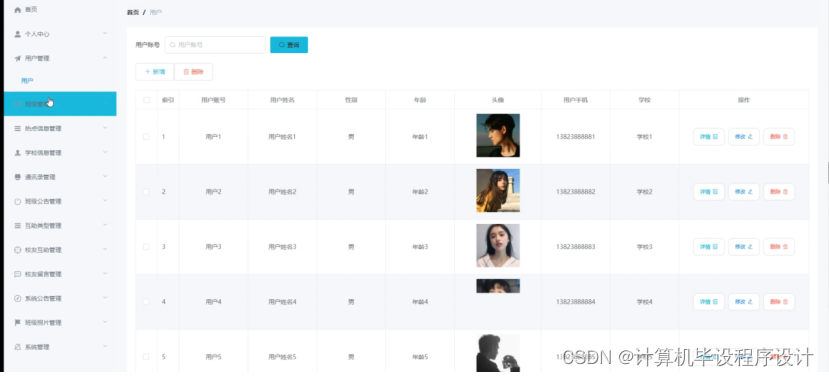Expand the 学校信息管理 chevron
This screenshot has height=376, width=829.
tap(105, 152)
